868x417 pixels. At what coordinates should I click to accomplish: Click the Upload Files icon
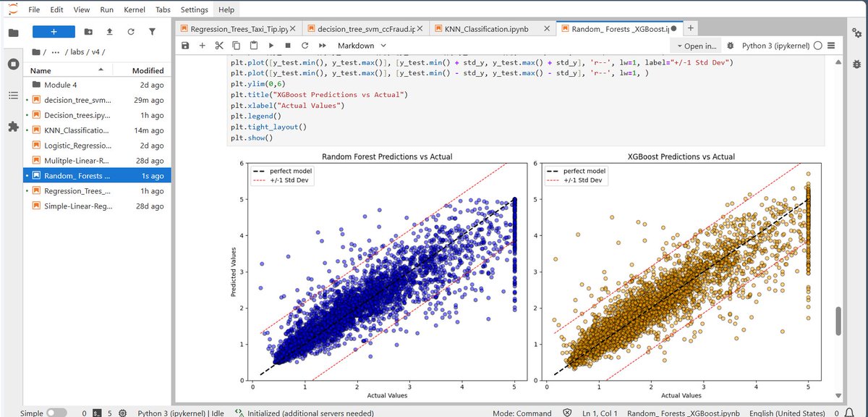pyautogui.click(x=109, y=32)
